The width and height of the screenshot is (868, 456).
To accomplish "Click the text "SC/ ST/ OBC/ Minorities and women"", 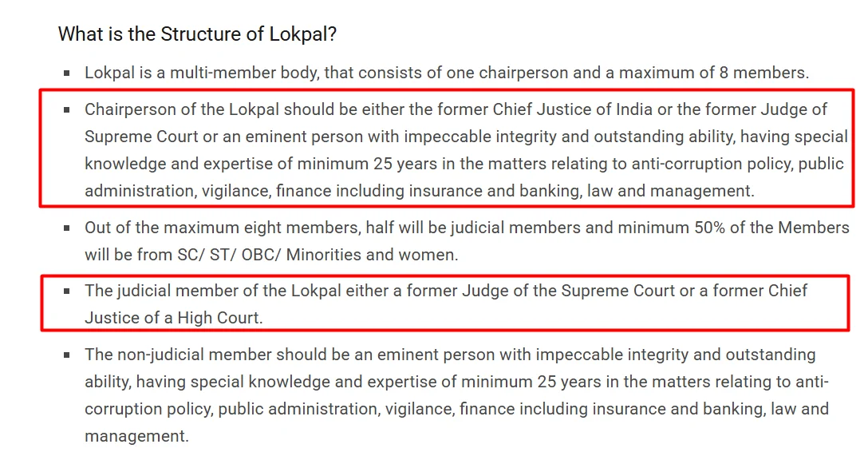I will 318,254.
